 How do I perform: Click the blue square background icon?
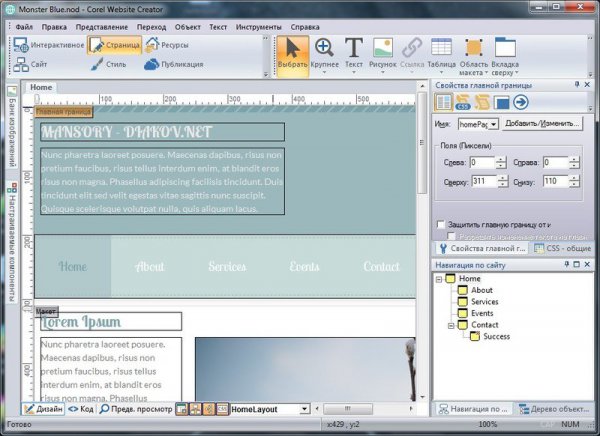pos(501,103)
